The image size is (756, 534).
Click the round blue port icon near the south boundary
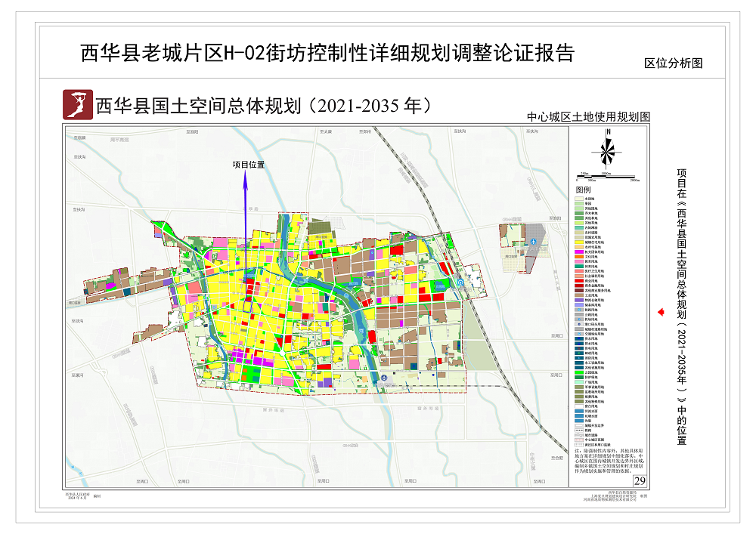click(x=384, y=377)
